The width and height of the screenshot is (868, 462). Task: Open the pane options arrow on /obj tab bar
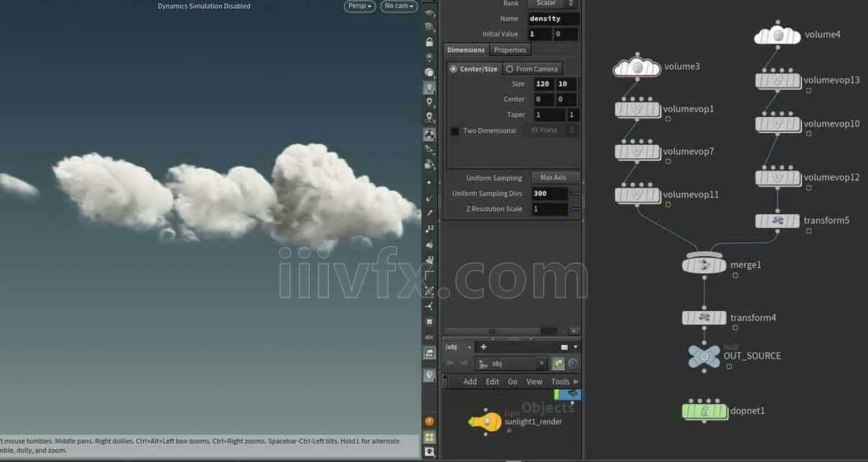click(x=575, y=347)
